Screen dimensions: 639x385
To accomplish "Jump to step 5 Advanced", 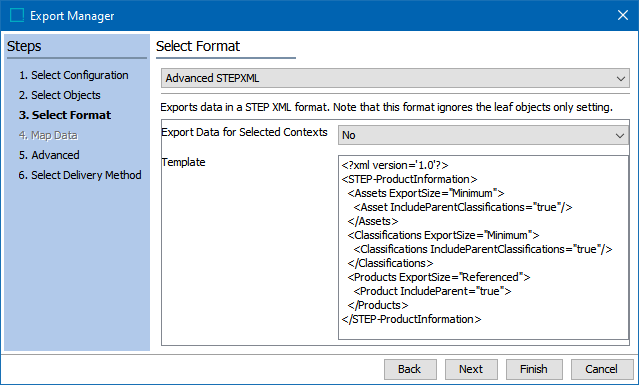I will click(49, 155).
